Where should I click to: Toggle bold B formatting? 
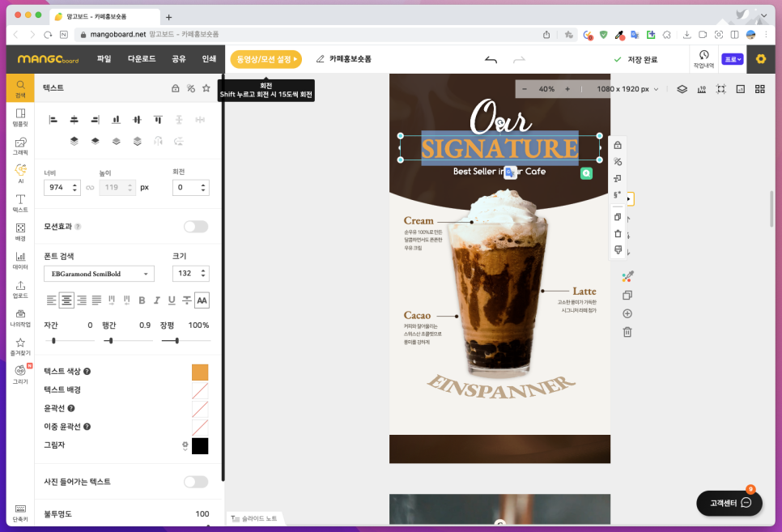pos(142,300)
